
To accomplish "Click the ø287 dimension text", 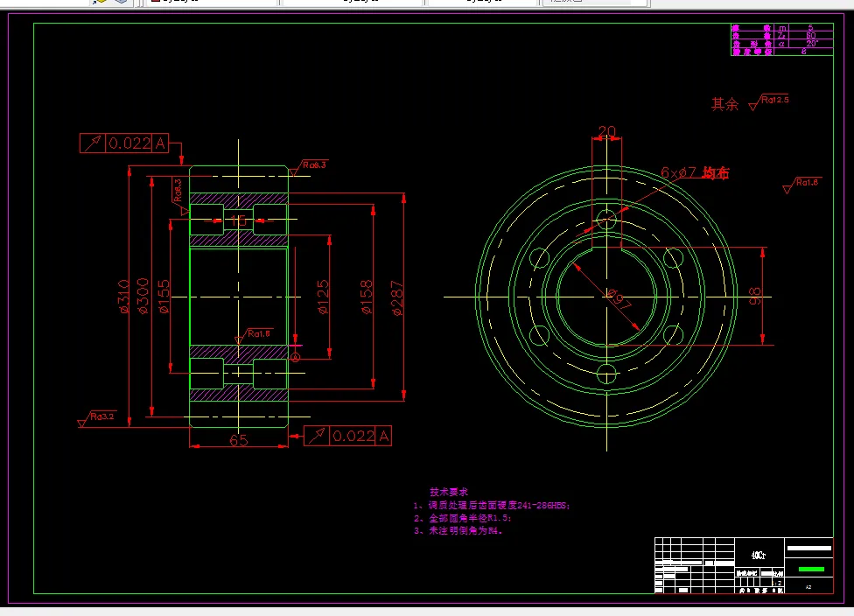I will [x=398, y=297].
